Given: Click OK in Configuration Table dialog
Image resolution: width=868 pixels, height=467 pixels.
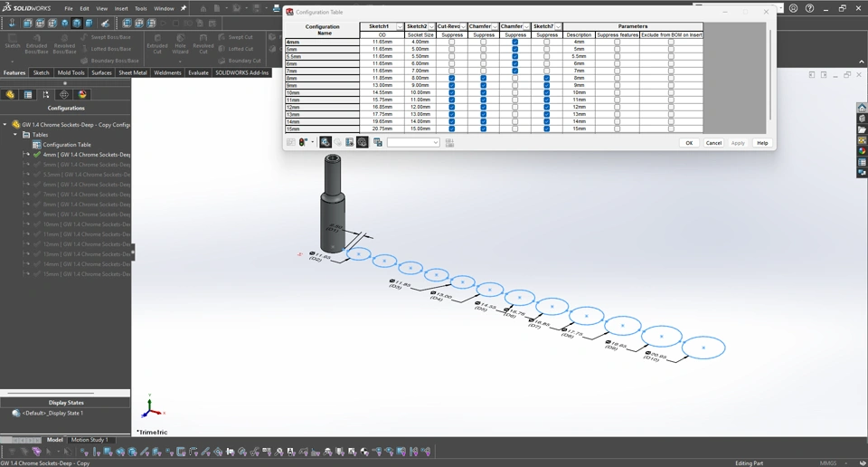Looking at the screenshot, I should 689,143.
